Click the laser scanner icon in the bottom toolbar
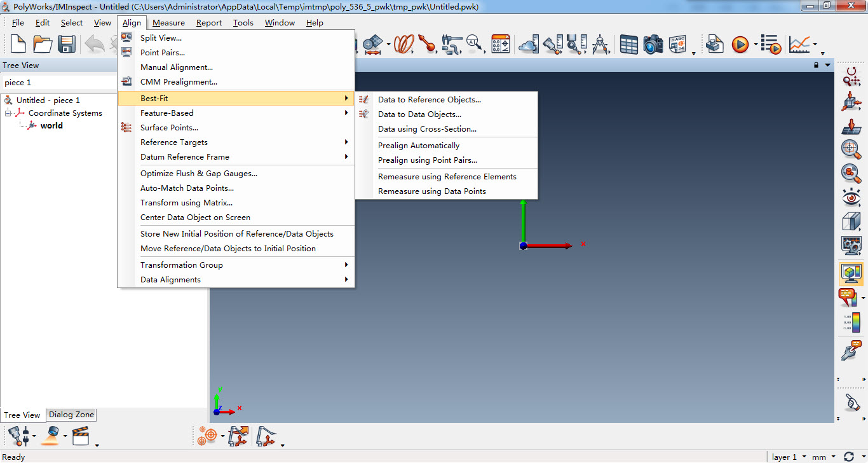868x463 pixels. [51, 436]
